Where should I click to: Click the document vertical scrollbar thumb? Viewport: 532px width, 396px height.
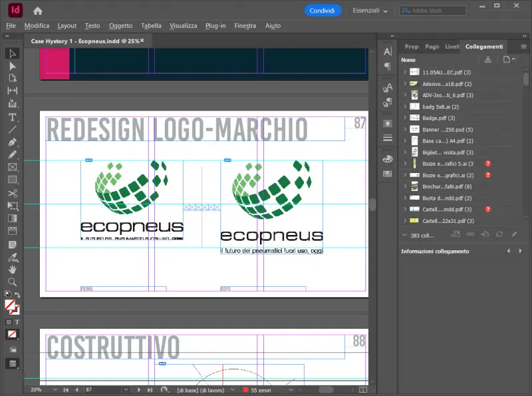[x=372, y=205]
